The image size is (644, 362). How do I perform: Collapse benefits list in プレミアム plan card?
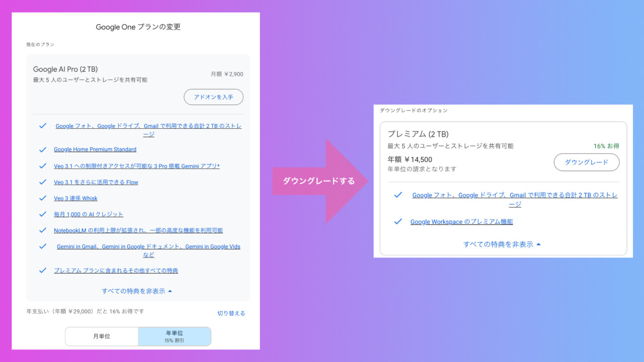(502, 244)
